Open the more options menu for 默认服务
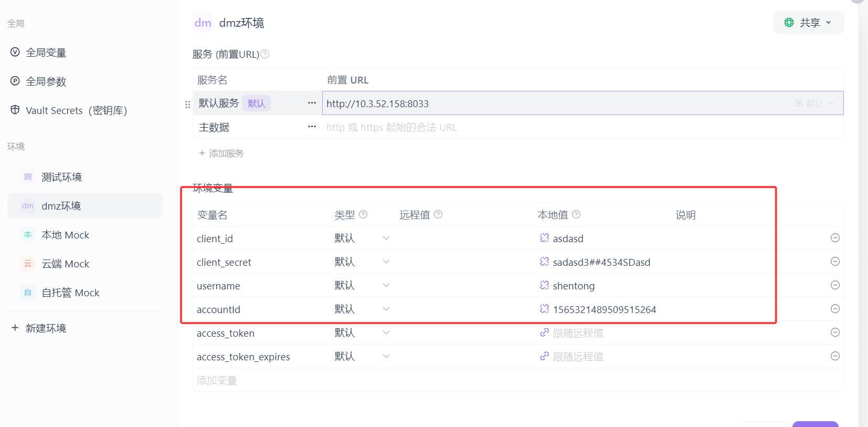Screen dimensions: 868x427 tap(312, 103)
